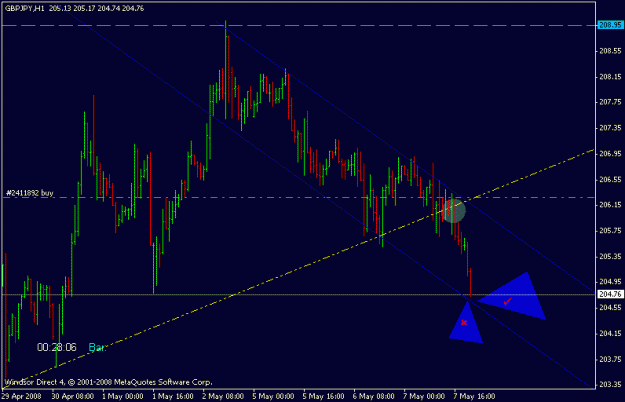The image size is (625, 402).
Task: Click the 204.76 current price label
Action: [610, 294]
